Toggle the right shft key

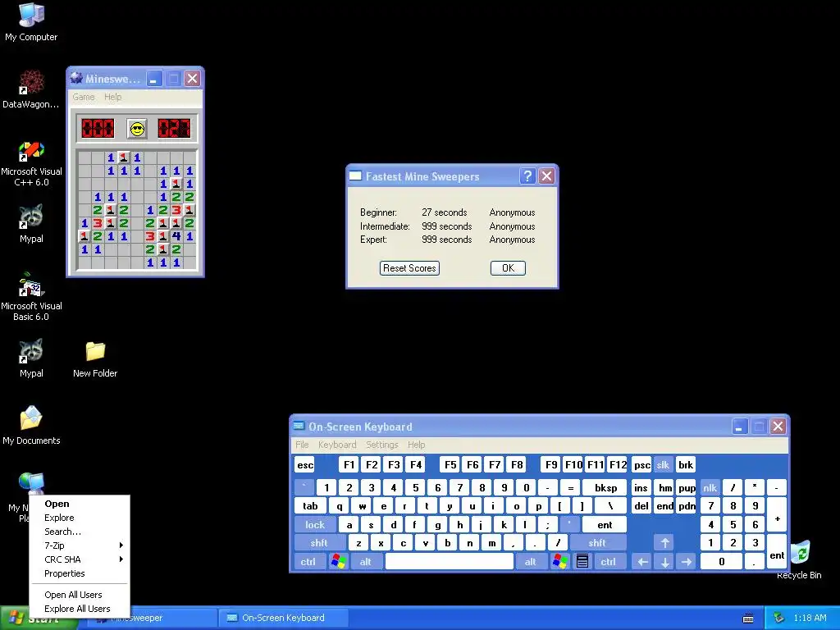pos(597,543)
